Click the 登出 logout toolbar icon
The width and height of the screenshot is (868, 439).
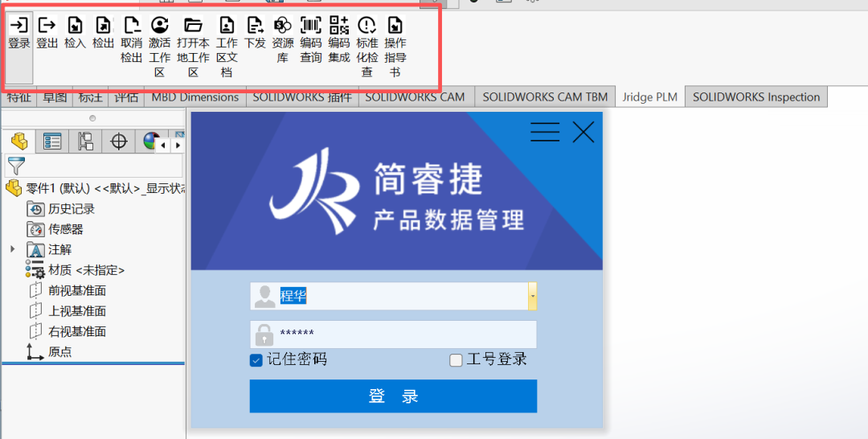coord(47,26)
